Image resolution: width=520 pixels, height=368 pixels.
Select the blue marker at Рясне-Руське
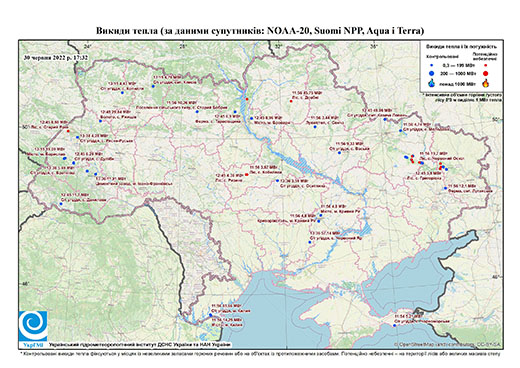tap(77, 137)
